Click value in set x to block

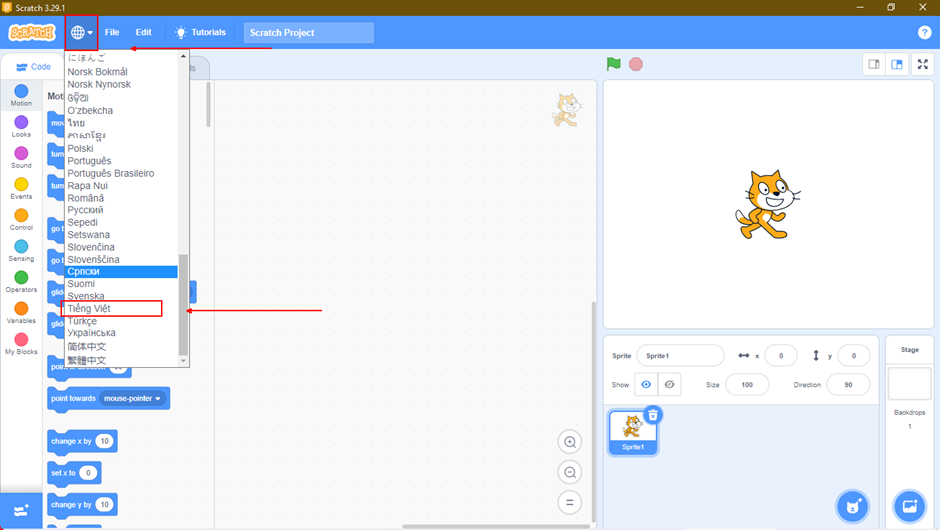pos(88,473)
